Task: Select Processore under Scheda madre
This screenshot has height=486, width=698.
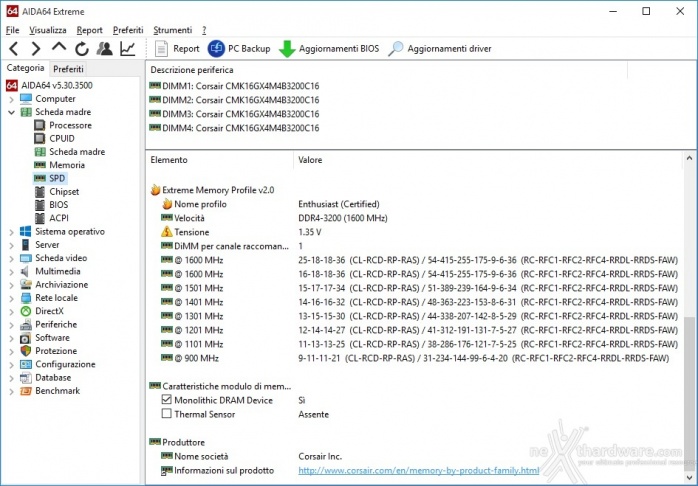Action: (x=63, y=125)
